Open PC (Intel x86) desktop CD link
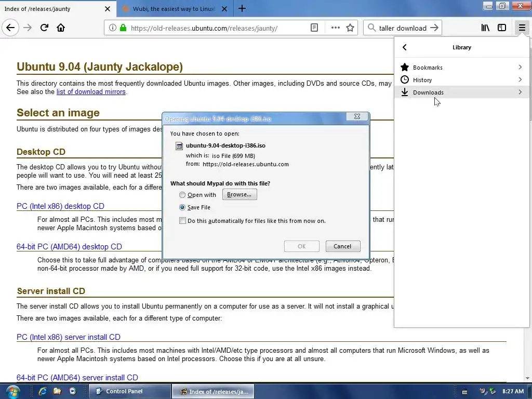 60,206
